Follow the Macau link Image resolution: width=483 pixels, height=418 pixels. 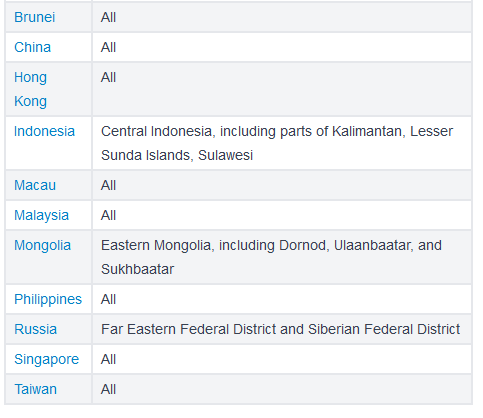click(x=35, y=185)
